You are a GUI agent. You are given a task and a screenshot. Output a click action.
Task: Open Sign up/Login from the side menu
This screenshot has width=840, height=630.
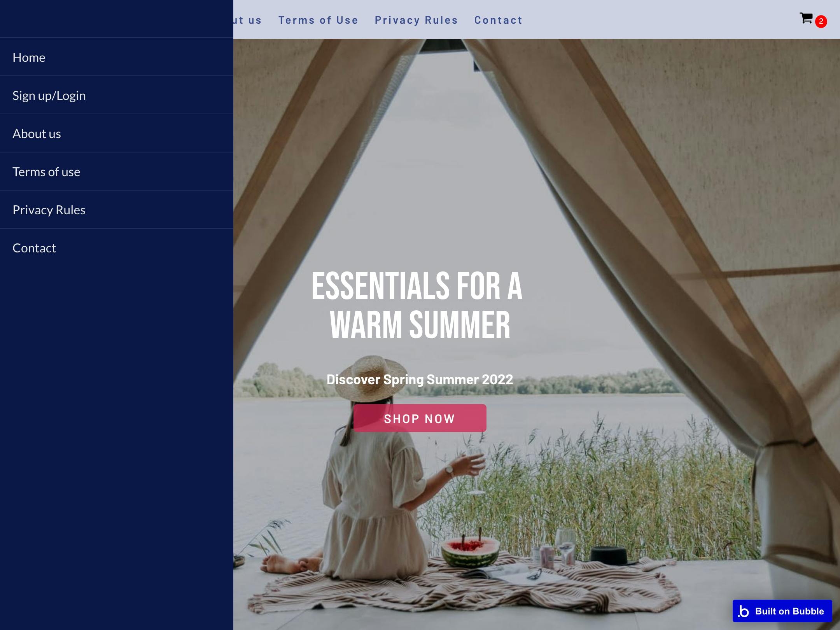click(117, 95)
